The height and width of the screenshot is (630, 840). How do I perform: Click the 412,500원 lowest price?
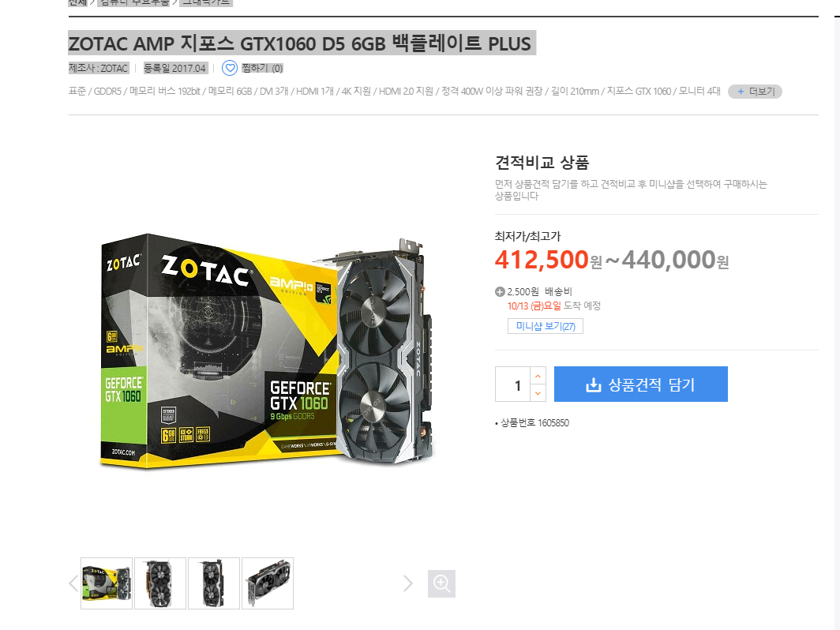click(548, 260)
